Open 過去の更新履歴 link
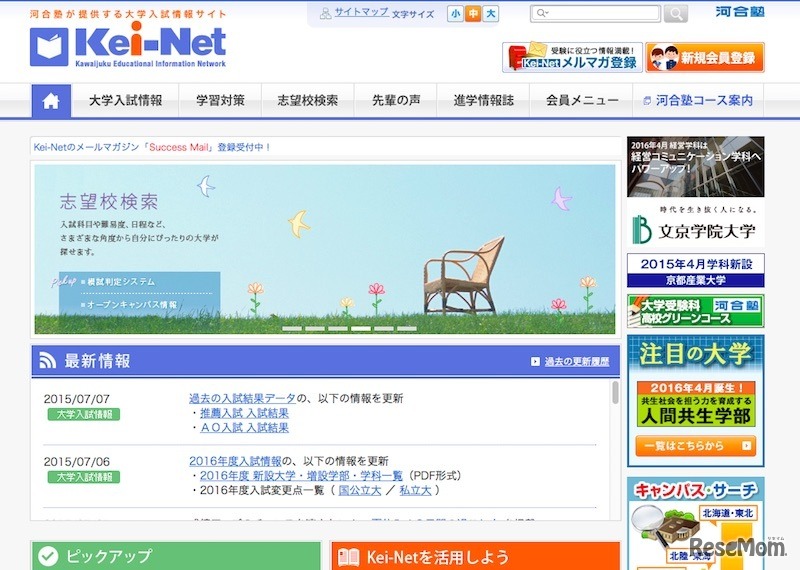The width and height of the screenshot is (800, 570). pyautogui.click(x=577, y=361)
